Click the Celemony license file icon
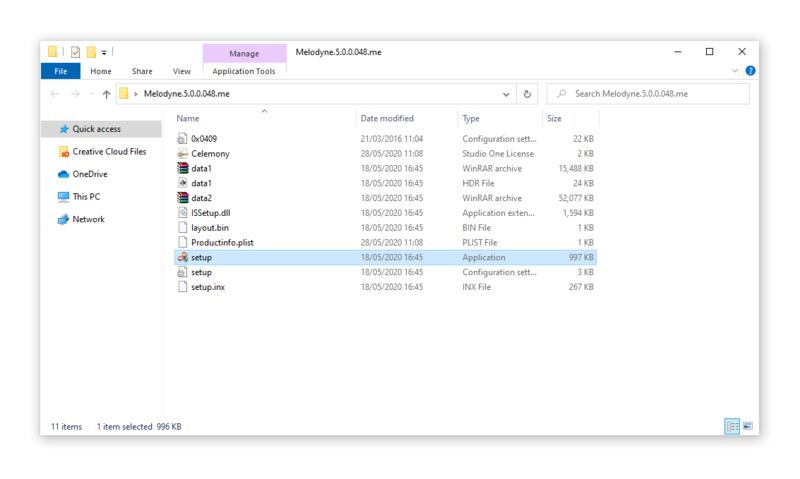Viewport: 800px width, 479px height. click(182, 154)
